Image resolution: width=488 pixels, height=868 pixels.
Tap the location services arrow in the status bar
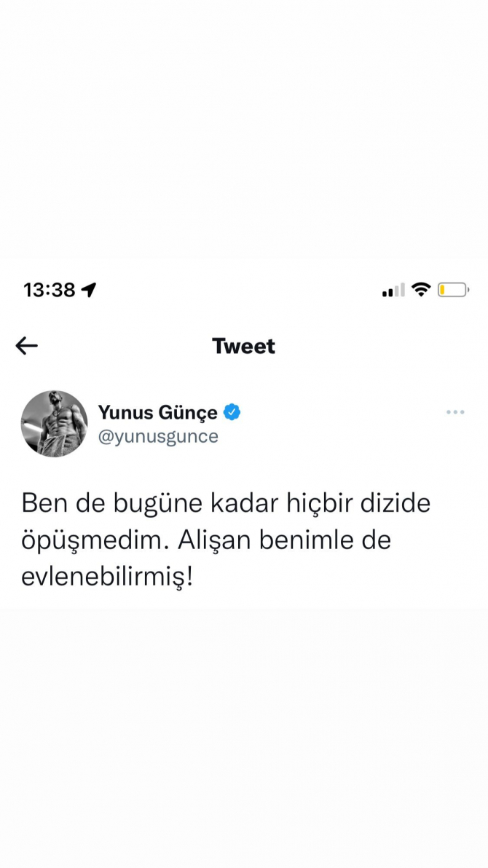(x=89, y=290)
